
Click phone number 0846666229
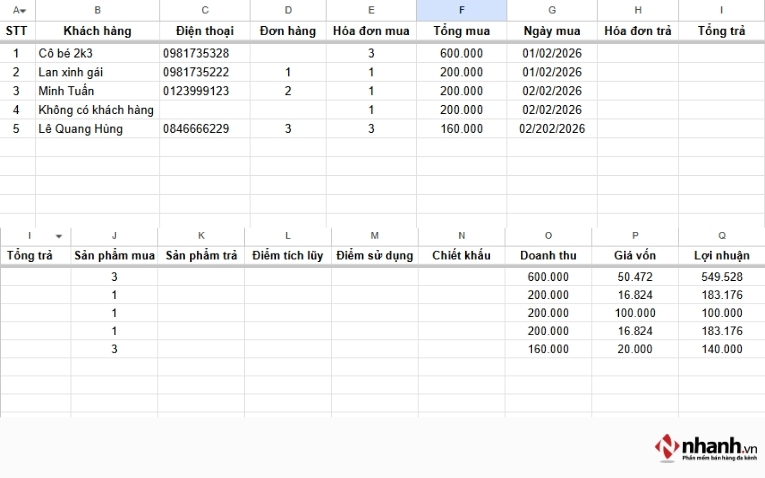196,129
